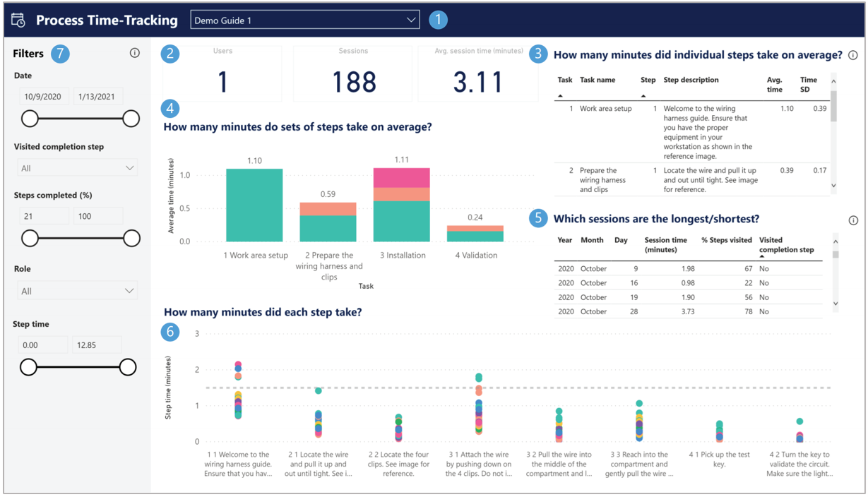Open the Role filter dropdown
Screen dimensions: 868x497
[x=76, y=289]
